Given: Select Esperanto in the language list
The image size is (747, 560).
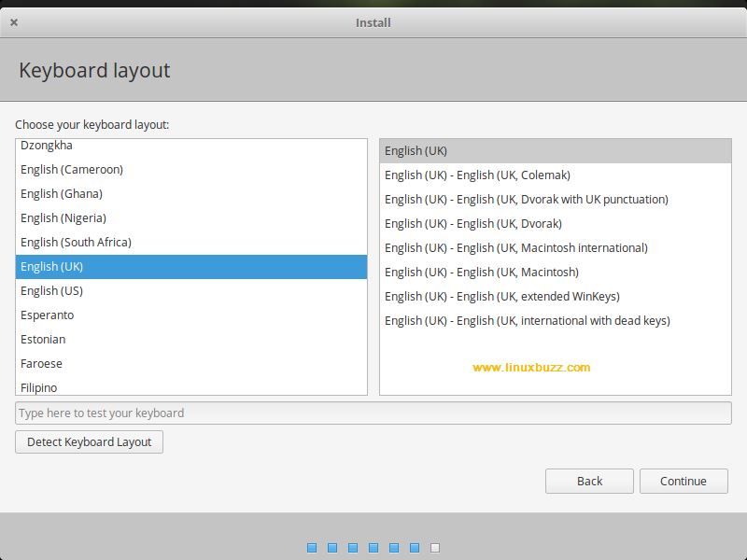Looking at the screenshot, I should 191,315.
